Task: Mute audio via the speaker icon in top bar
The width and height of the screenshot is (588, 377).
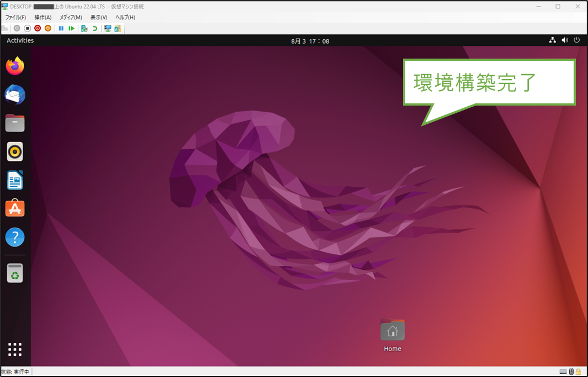Action: pos(564,40)
